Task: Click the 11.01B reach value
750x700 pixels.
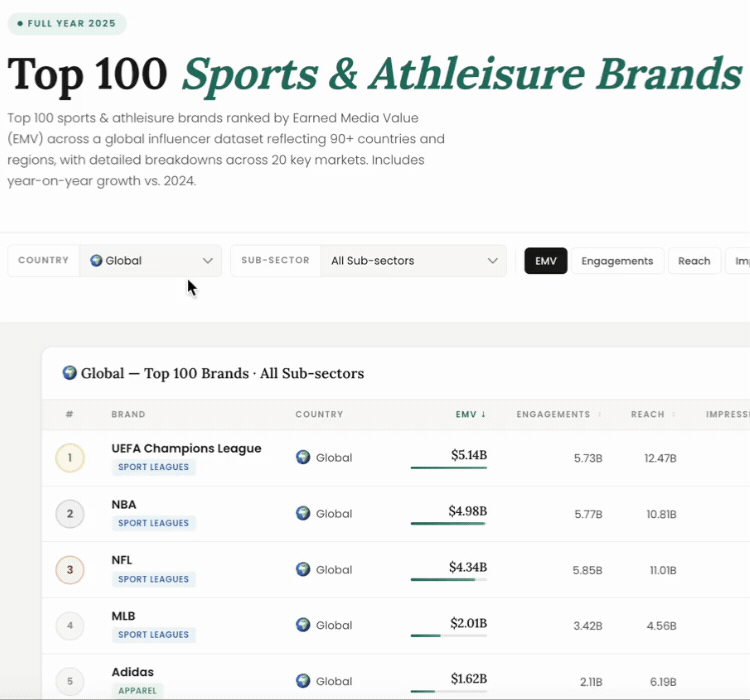Action: click(x=663, y=570)
